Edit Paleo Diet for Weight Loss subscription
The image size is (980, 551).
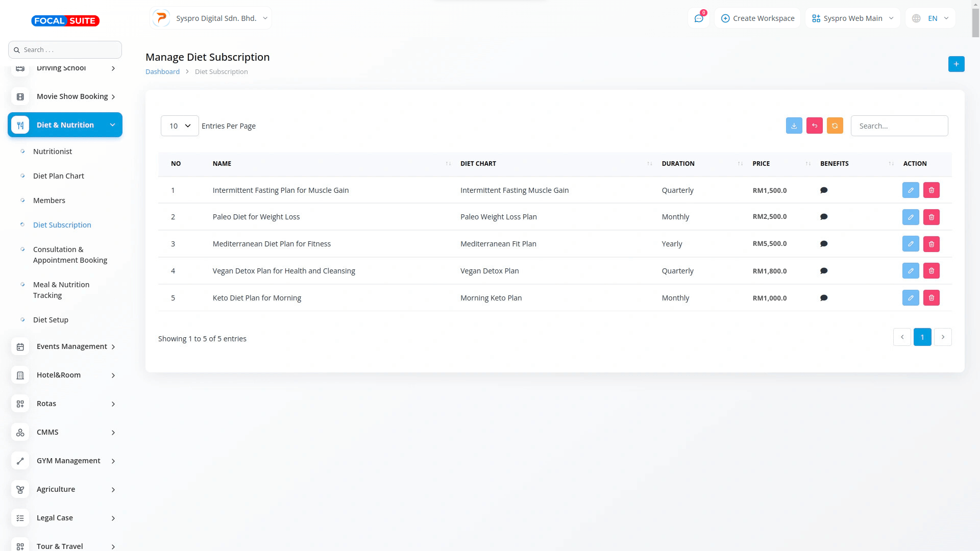[910, 217]
